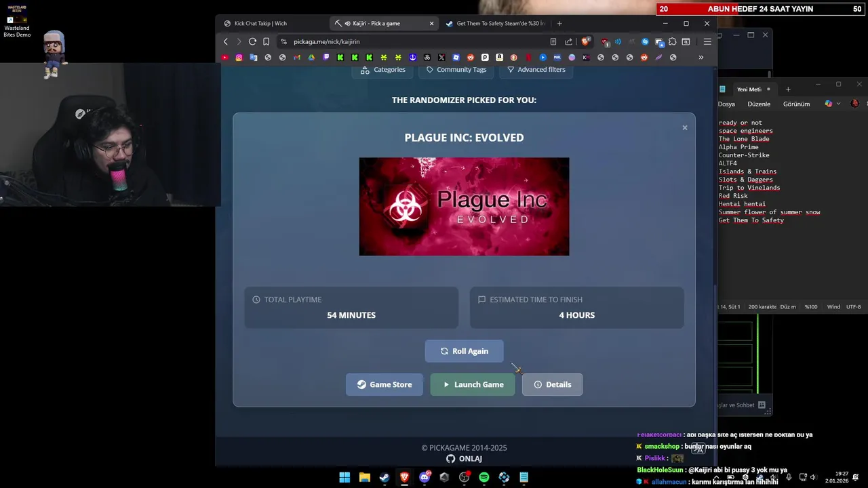Screen dimensions: 868x488
Task: Open Gmail bookmark
Action: click(x=296, y=58)
